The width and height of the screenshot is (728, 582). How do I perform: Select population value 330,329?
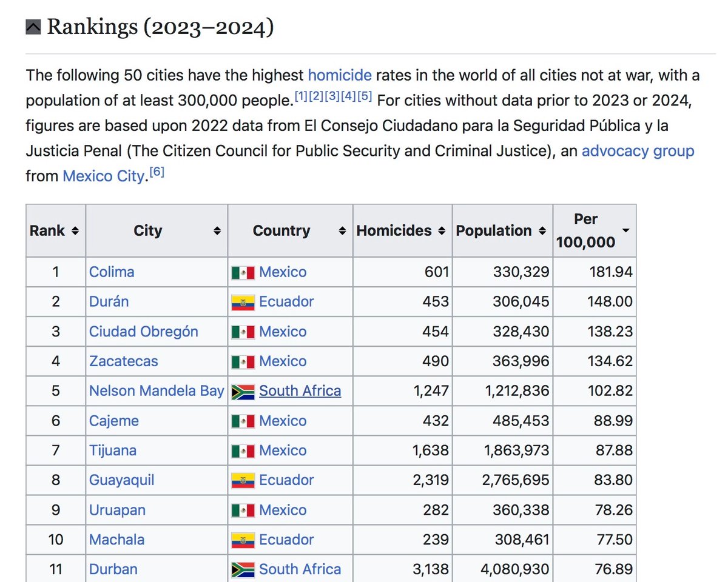pyautogui.click(x=521, y=272)
